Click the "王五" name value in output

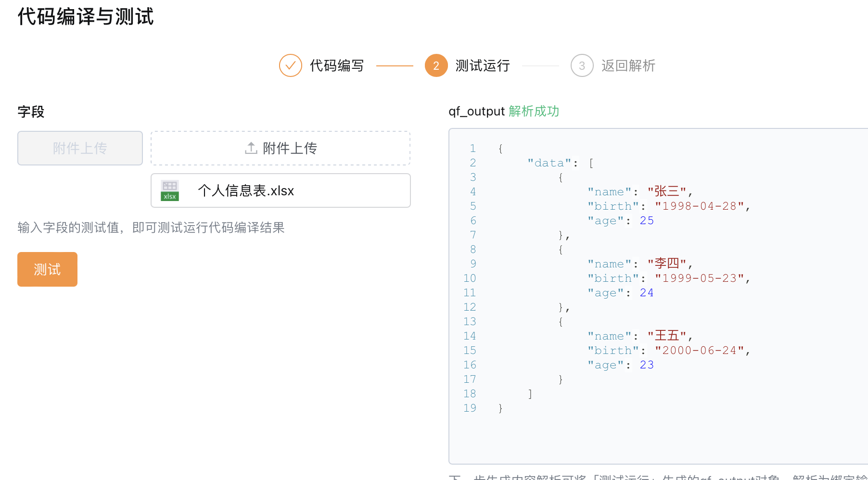tap(666, 336)
